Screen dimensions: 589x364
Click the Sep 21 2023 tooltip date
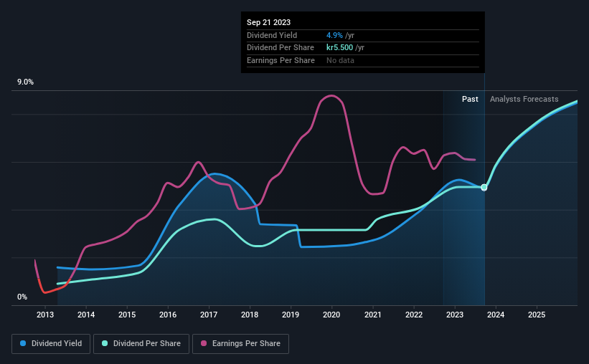268,22
